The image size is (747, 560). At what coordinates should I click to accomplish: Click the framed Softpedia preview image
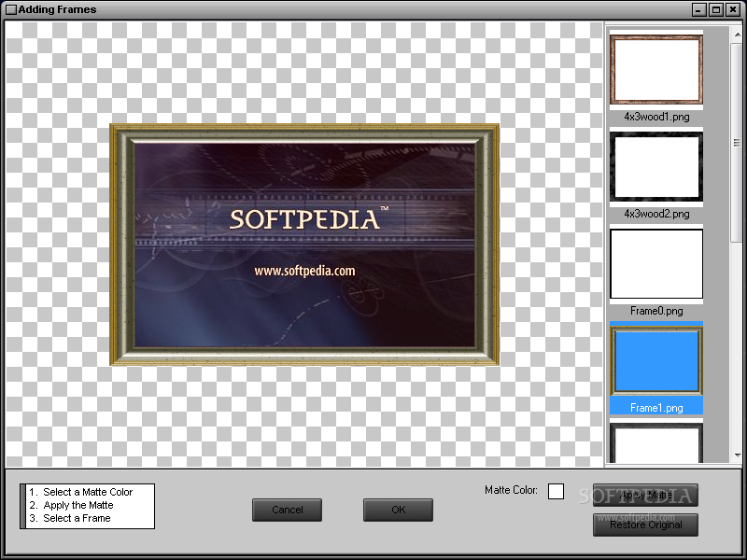(304, 245)
